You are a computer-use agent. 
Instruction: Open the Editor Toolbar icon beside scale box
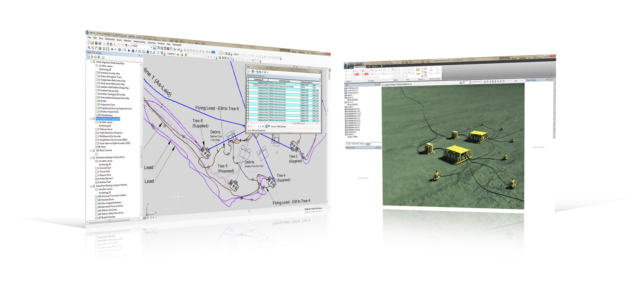(x=155, y=48)
